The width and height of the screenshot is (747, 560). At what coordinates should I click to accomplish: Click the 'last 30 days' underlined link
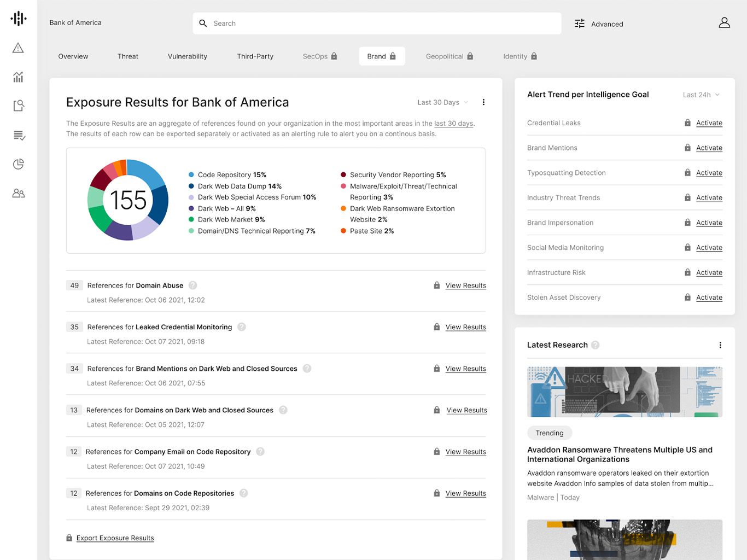(454, 124)
